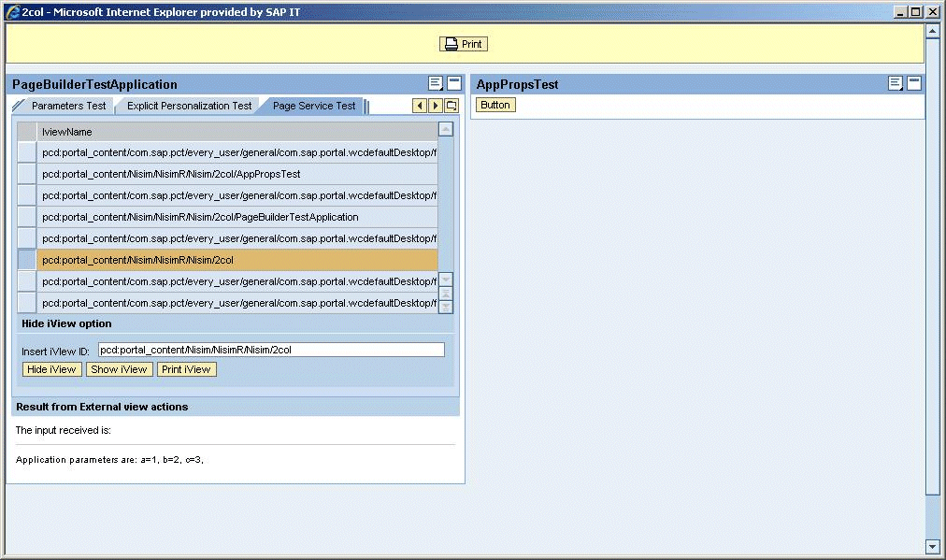This screenshot has width=946, height=560.
Task: Click the Hide iView button
Action: (x=51, y=369)
